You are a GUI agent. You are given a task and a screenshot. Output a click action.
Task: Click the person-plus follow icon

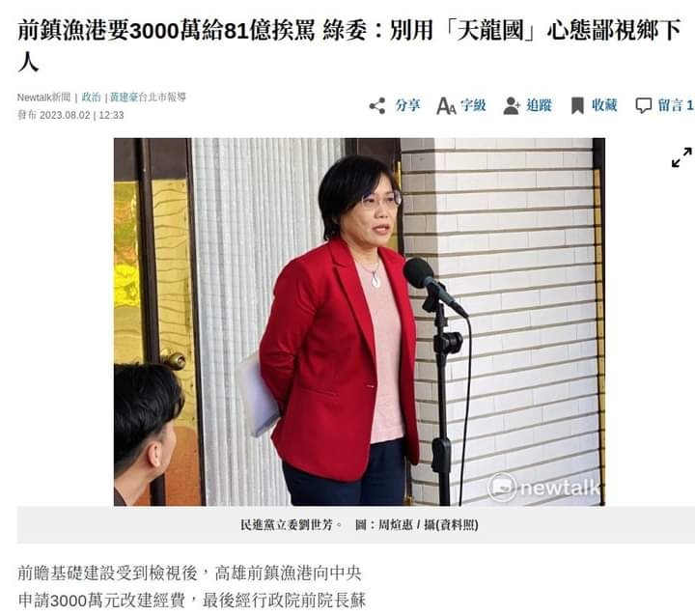pyautogui.click(x=512, y=106)
